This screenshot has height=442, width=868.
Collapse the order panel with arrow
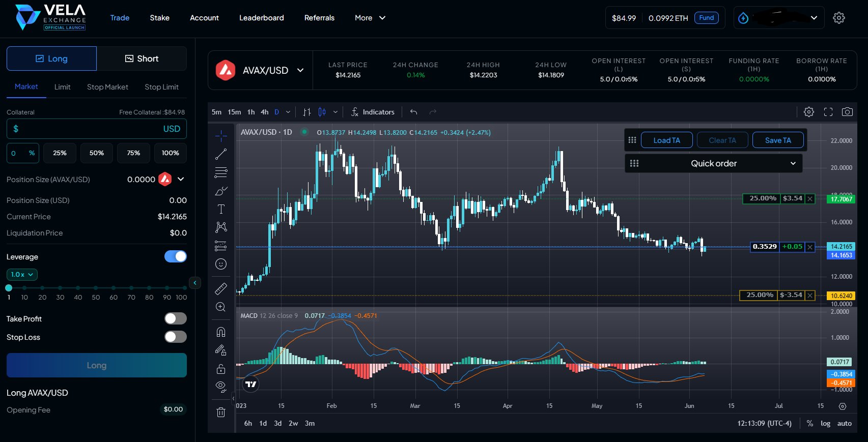195,283
